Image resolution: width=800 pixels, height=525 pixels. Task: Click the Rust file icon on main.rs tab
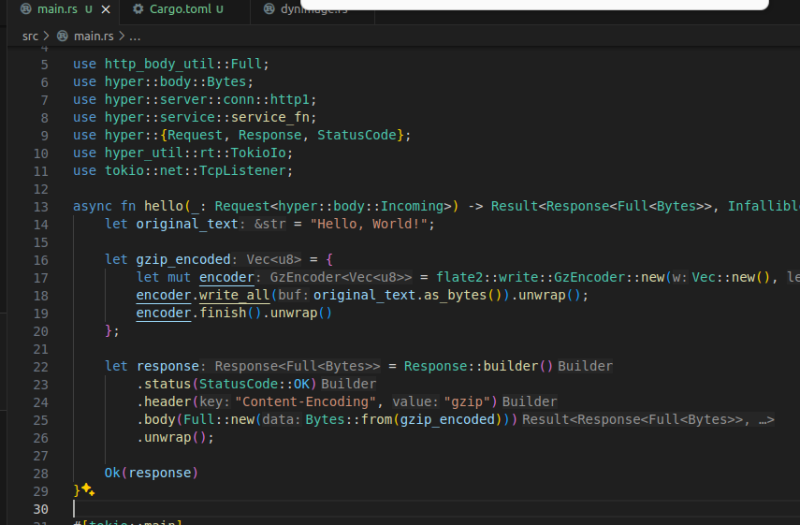tap(25, 9)
